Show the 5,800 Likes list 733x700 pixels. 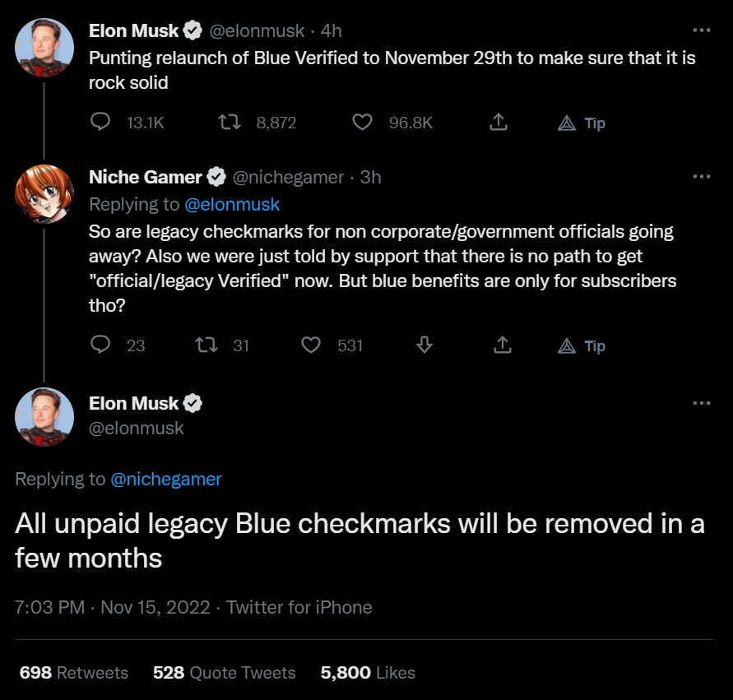pyautogui.click(x=368, y=672)
